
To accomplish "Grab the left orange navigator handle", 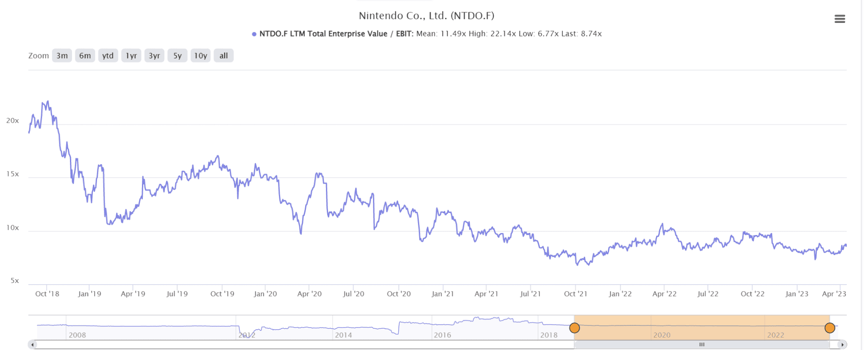I will pyautogui.click(x=574, y=328).
